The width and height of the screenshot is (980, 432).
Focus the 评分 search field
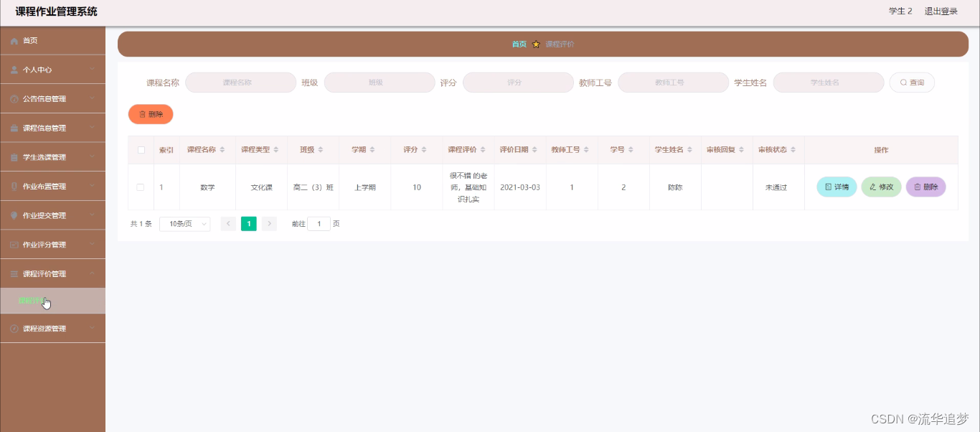(518, 83)
